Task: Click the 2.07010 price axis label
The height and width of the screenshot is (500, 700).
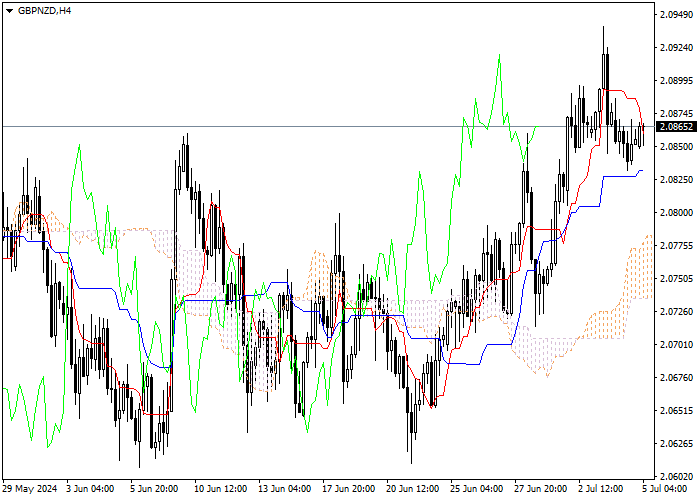Action: pyautogui.click(x=676, y=345)
